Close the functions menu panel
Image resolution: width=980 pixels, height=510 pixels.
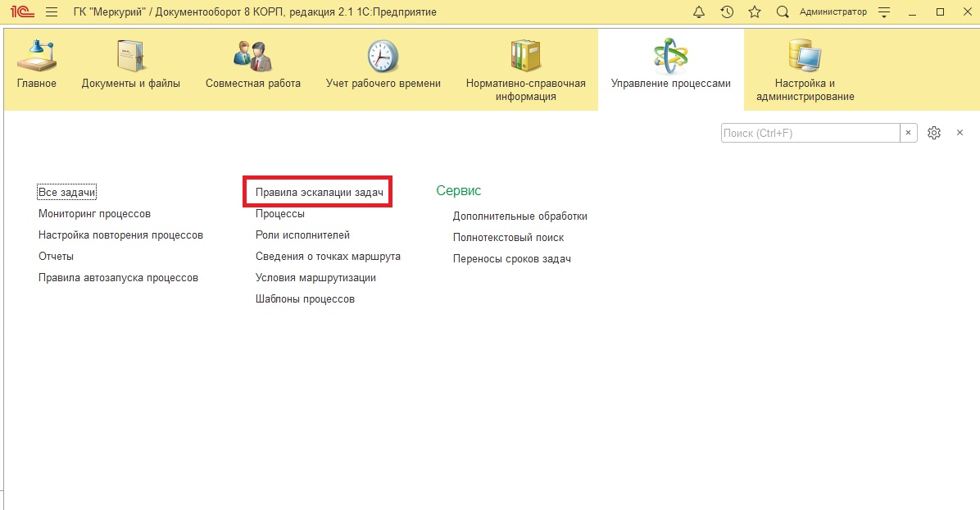click(960, 133)
